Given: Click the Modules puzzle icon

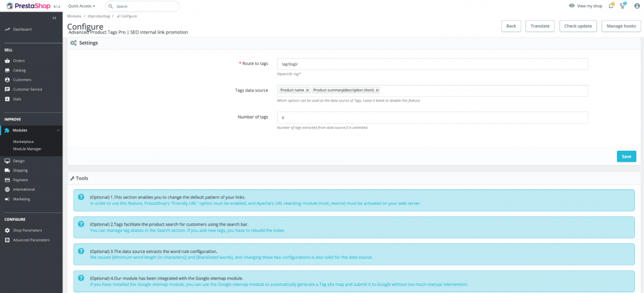Looking at the screenshot, I should click(x=7, y=130).
